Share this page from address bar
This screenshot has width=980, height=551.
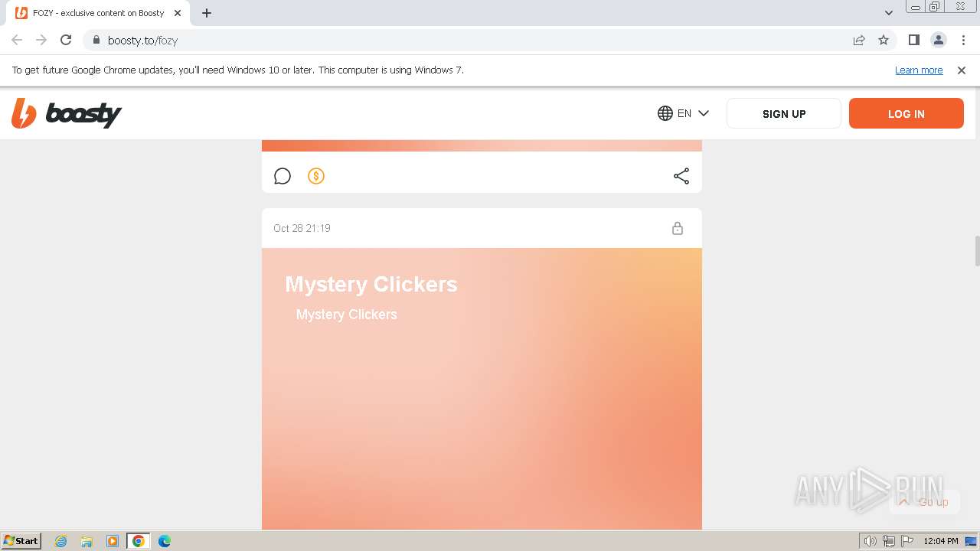pyautogui.click(x=859, y=40)
